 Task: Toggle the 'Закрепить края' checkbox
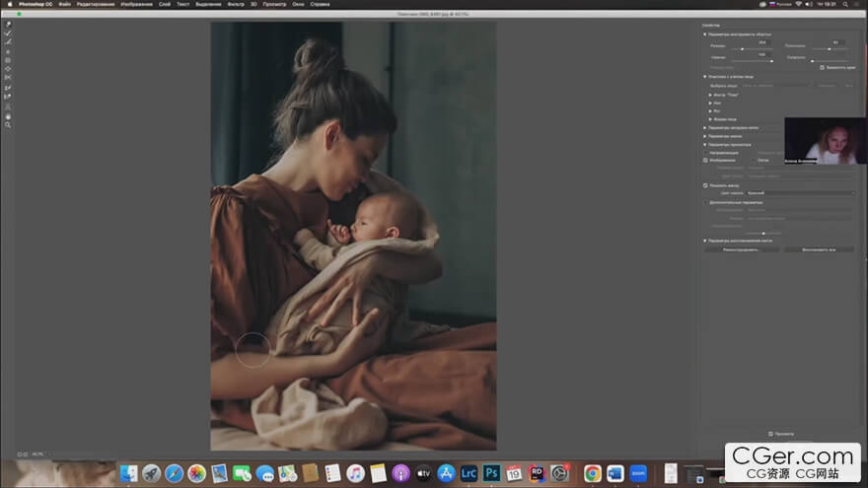click(823, 67)
